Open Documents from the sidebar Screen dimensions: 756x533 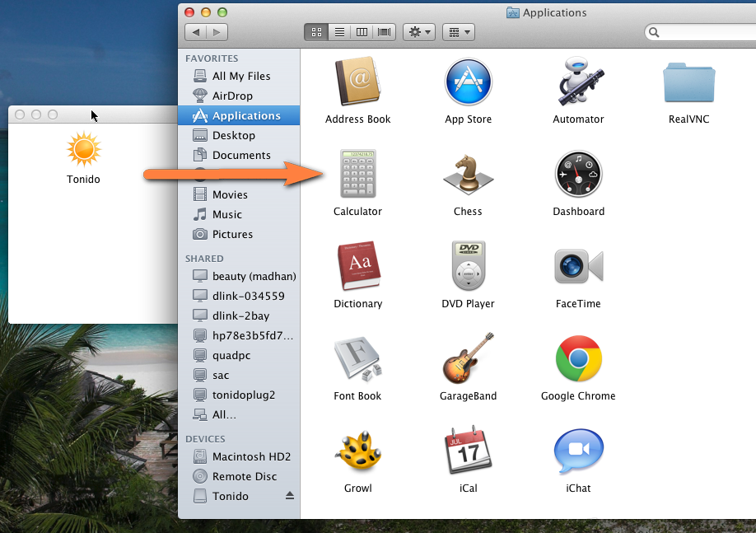click(x=239, y=155)
